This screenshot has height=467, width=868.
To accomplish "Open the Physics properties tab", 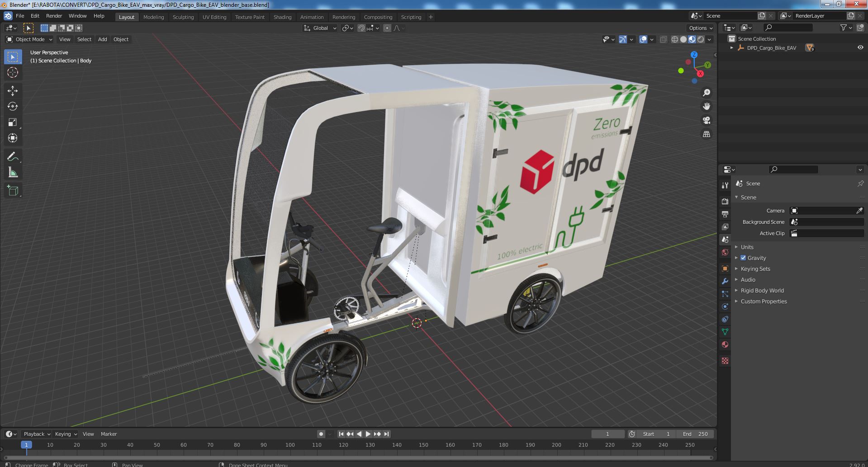I will coord(725,307).
